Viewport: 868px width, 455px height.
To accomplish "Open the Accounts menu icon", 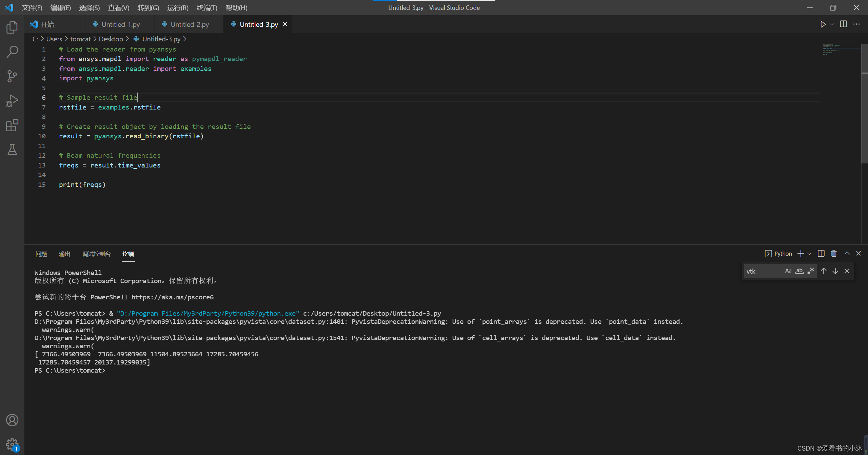I will [x=12, y=420].
